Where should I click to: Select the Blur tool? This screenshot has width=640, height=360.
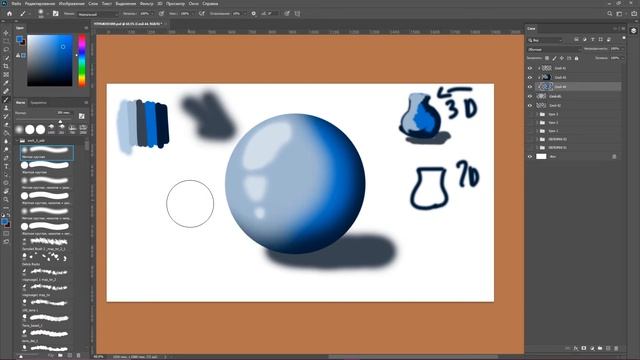click(x=6, y=141)
